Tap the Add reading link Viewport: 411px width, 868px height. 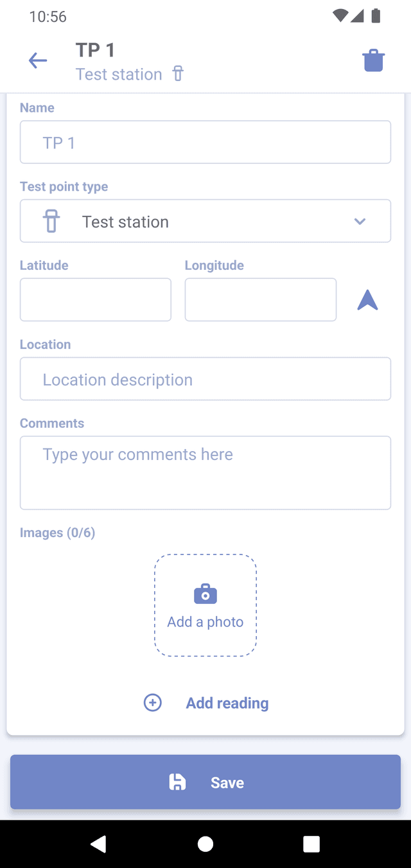click(x=227, y=703)
